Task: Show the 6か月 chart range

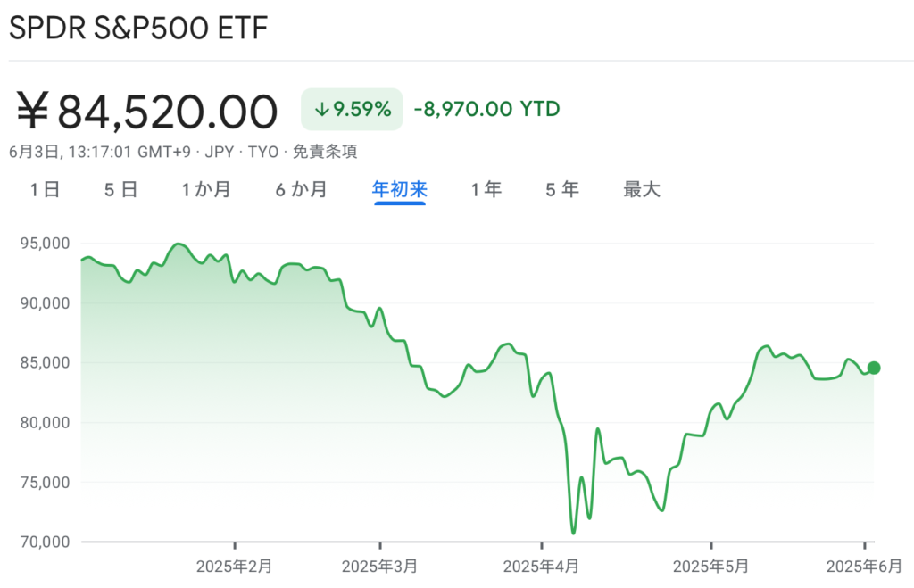Action: tap(302, 189)
